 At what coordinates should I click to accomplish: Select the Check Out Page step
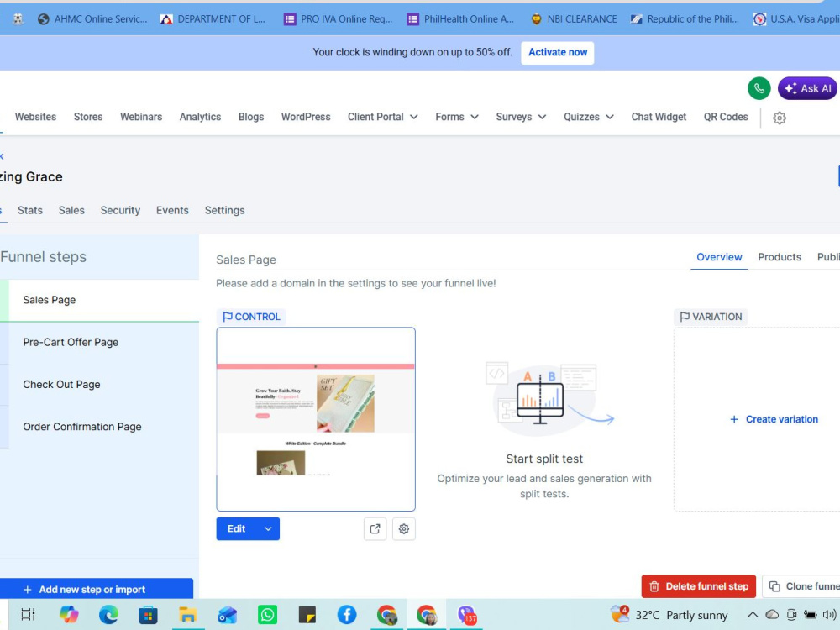[x=100, y=385]
